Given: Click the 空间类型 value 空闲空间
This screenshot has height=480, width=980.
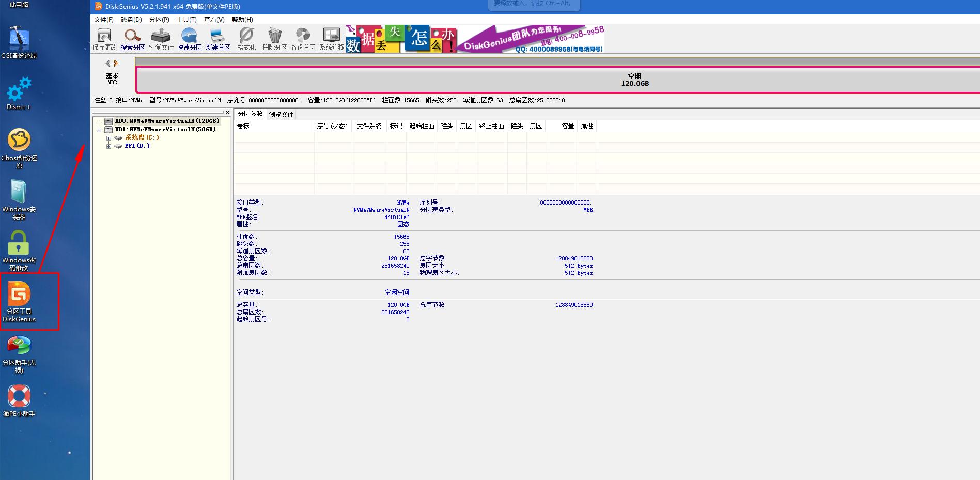Looking at the screenshot, I should pyautogui.click(x=397, y=292).
